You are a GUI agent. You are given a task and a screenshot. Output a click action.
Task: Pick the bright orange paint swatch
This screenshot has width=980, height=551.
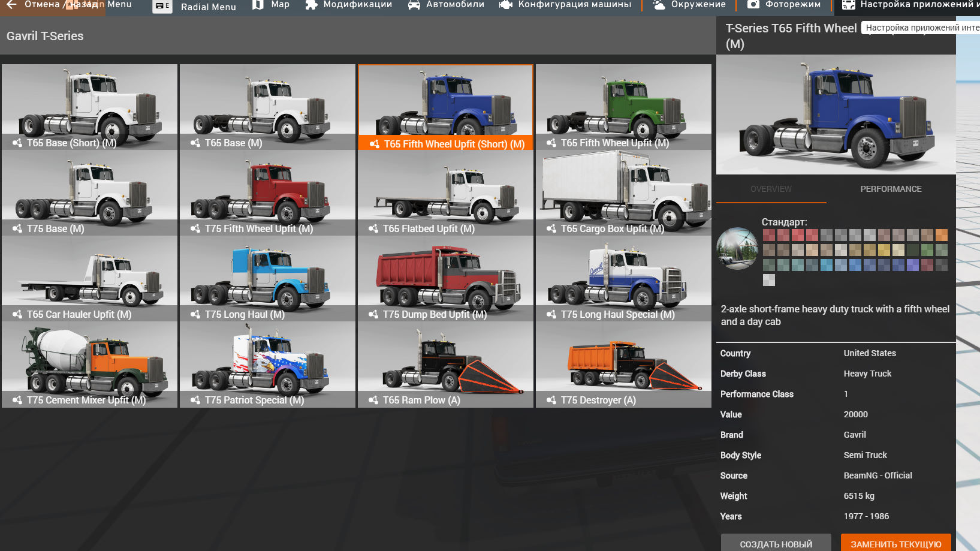click(x=942, y=235)
